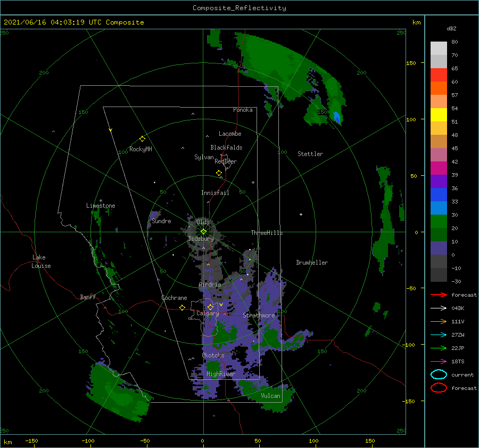Click the Lake Louise label

coord(41,262)
